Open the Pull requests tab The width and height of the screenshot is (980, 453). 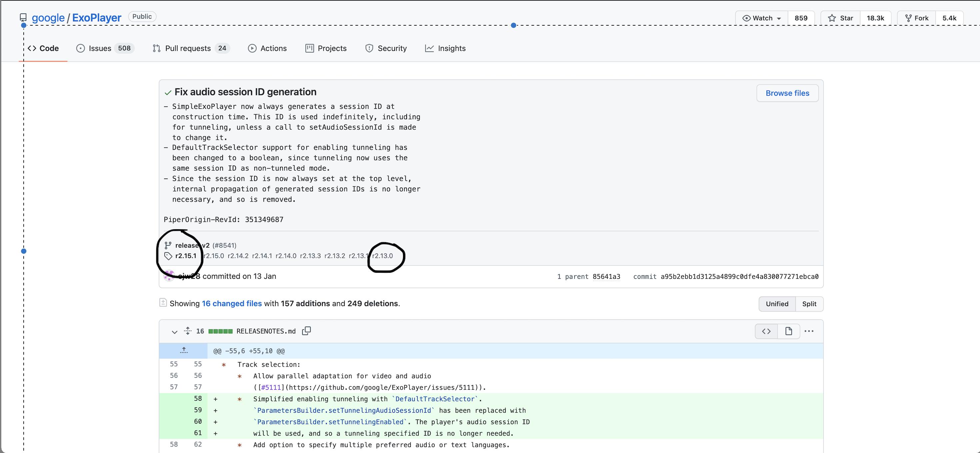(191, 48)
